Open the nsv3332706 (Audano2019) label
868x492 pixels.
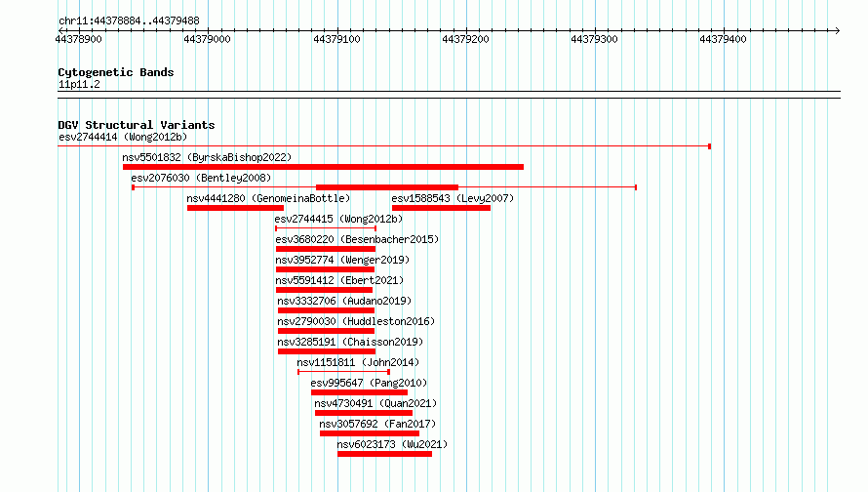pyautogui.click(x=345, y=301)
